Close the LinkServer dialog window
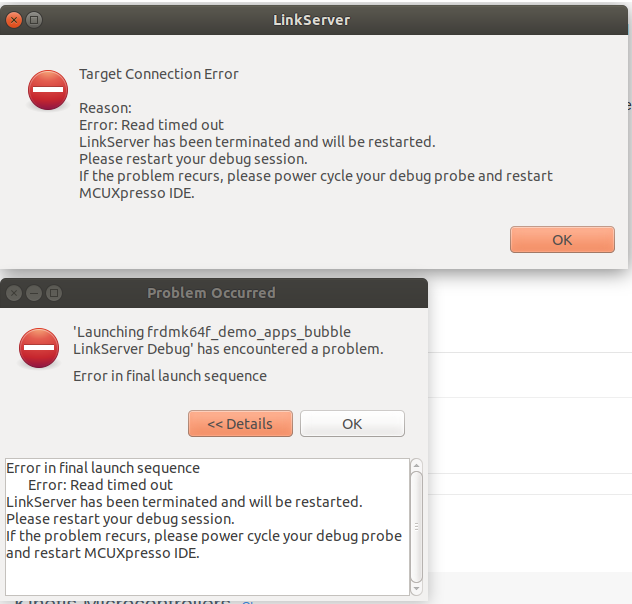632x604 pixels. click(14, 20)
